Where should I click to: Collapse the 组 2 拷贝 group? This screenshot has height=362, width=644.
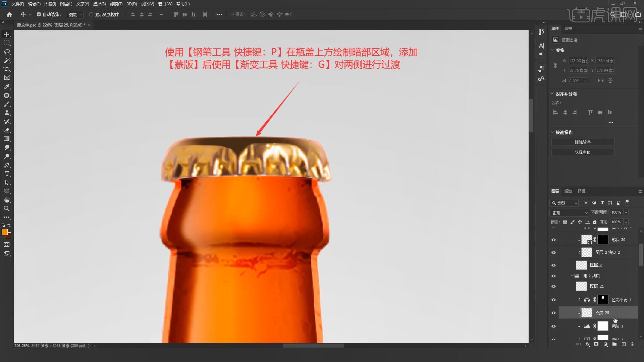tap(572, 276)
